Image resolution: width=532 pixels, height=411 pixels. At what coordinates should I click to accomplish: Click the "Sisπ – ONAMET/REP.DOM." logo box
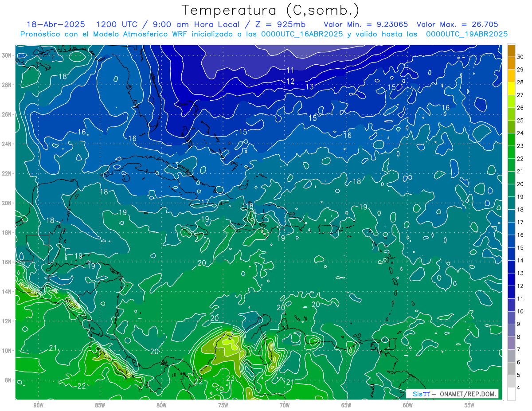452,394
